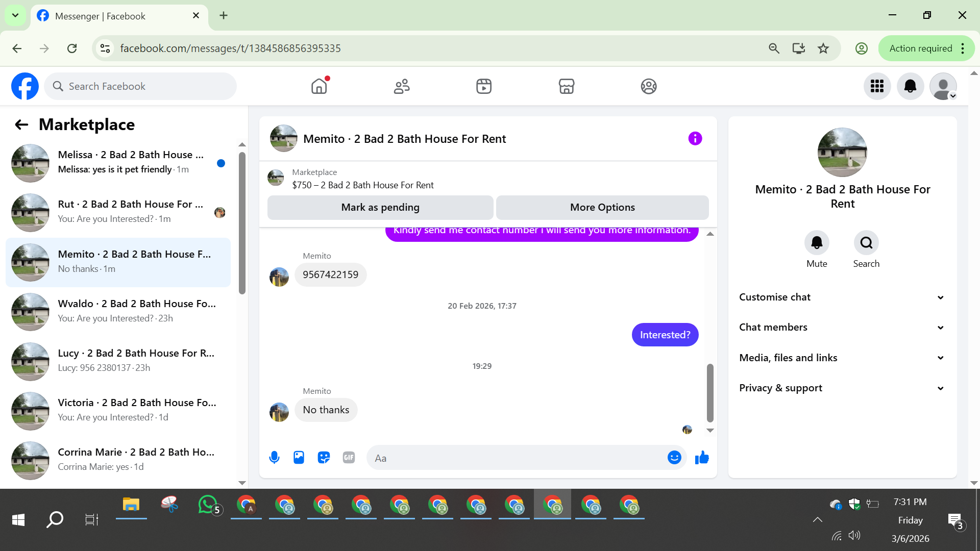Open the GIF picker

349,458
